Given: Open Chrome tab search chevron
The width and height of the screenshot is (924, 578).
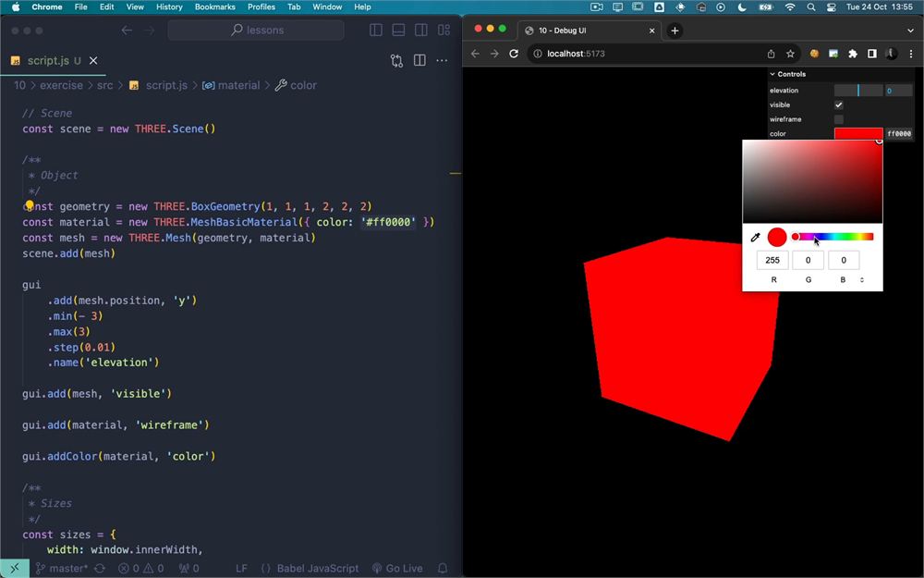Looking at the screenshot, I should tap(910, 31).
